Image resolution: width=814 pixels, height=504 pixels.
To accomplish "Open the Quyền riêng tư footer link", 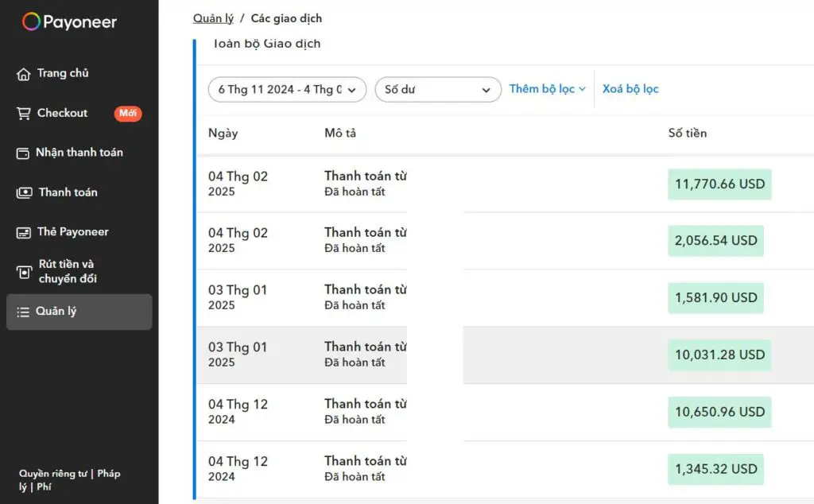I will 52,474.
